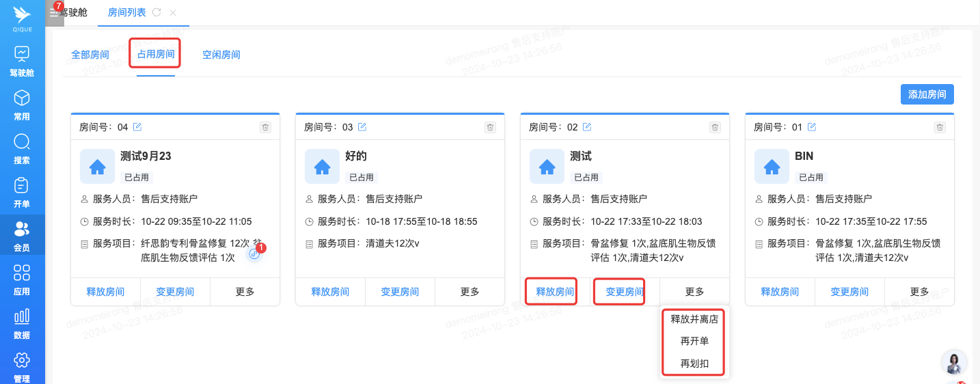
Task: Select 释放并离店 from the dropdown menu
Action: [694, 319]
